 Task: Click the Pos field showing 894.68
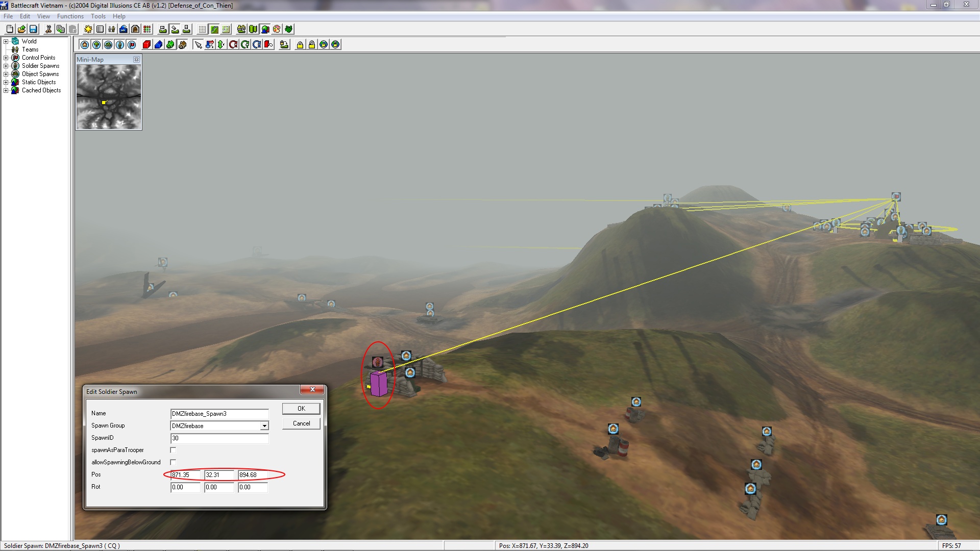point(253,475)
